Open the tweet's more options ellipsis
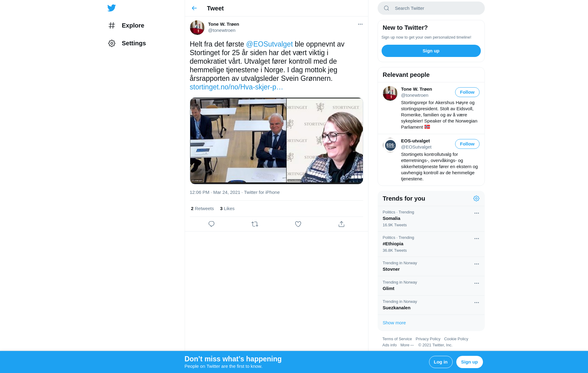The height and width of the screenshot is (373, 588). click(x=360, y=24)
